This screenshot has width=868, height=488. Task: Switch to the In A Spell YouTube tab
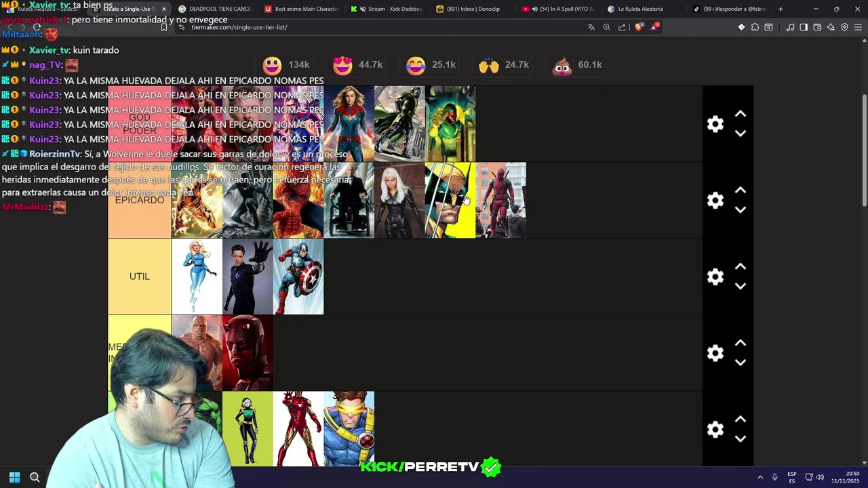click(559, 9)
